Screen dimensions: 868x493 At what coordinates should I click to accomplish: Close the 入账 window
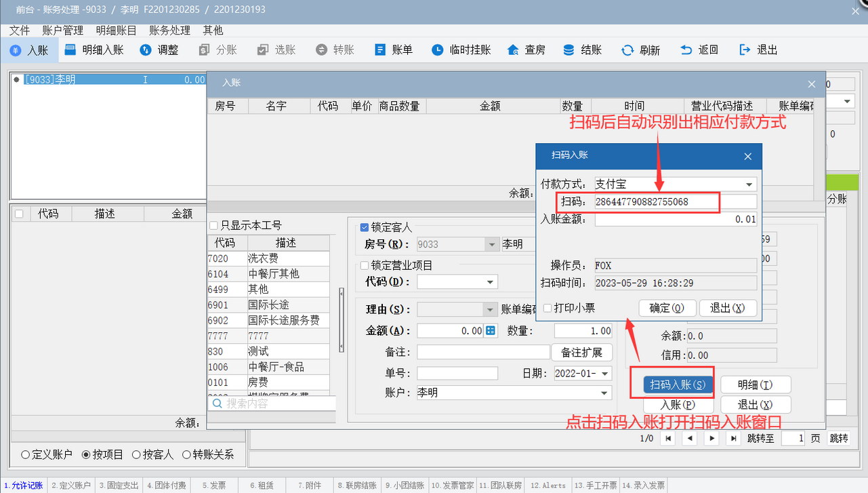click(x=812, y=84)
